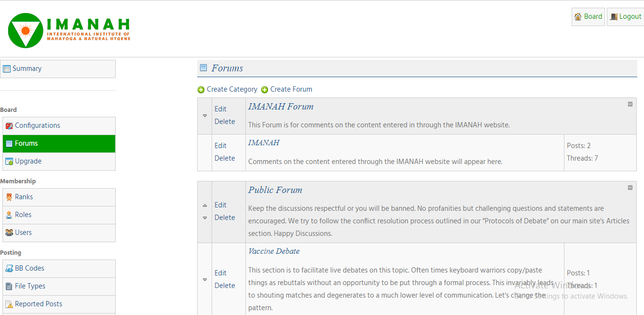Click the Vaccine Debate 'Posts: 1' text
Screen dimensions: 644x315
click(x=578, y=273)
